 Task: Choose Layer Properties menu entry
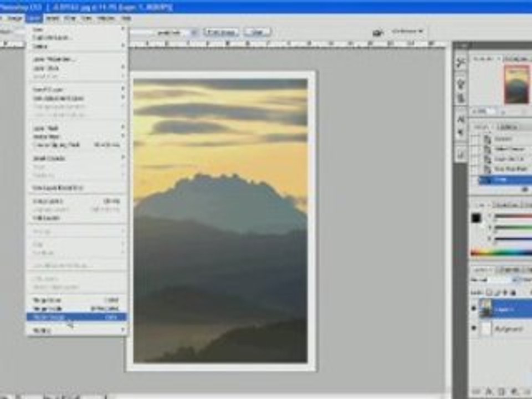pyautogui.click(x=76, y=59)
